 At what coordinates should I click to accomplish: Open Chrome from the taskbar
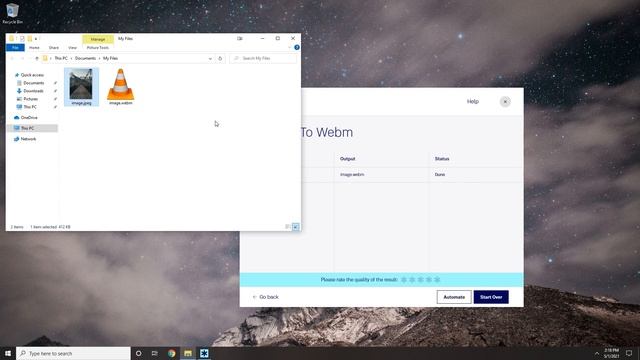click(171, 353)
